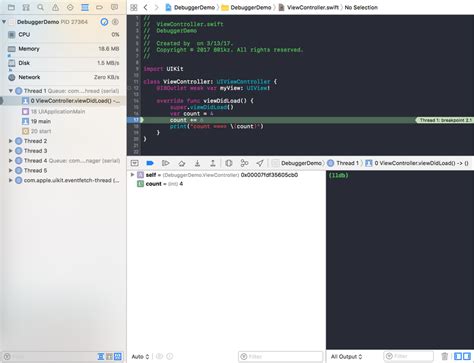
Task: Expand Thread 2
Action: [x=11, y=141]
